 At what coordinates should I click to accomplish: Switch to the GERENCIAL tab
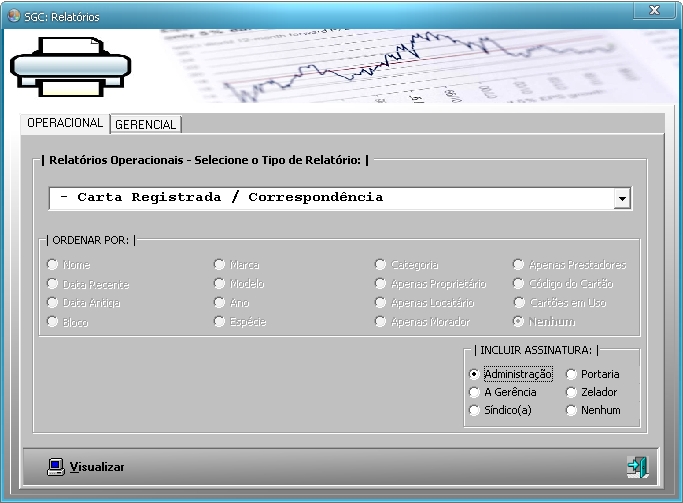click(146, 124)
